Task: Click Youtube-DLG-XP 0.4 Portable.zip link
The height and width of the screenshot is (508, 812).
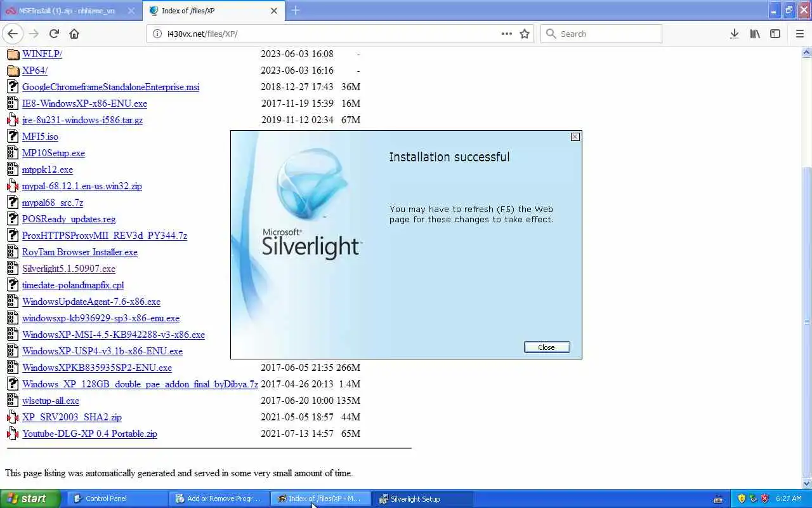Action: (89, 434)
